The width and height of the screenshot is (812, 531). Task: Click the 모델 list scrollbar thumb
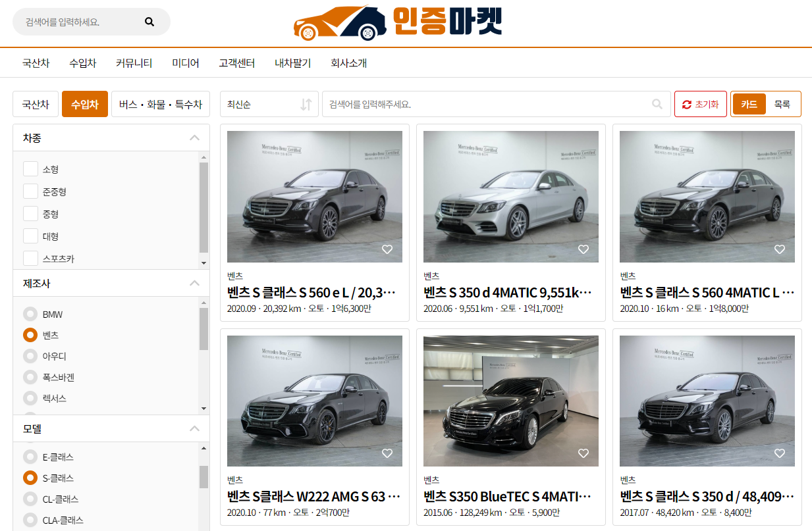(x=203, y=476)
